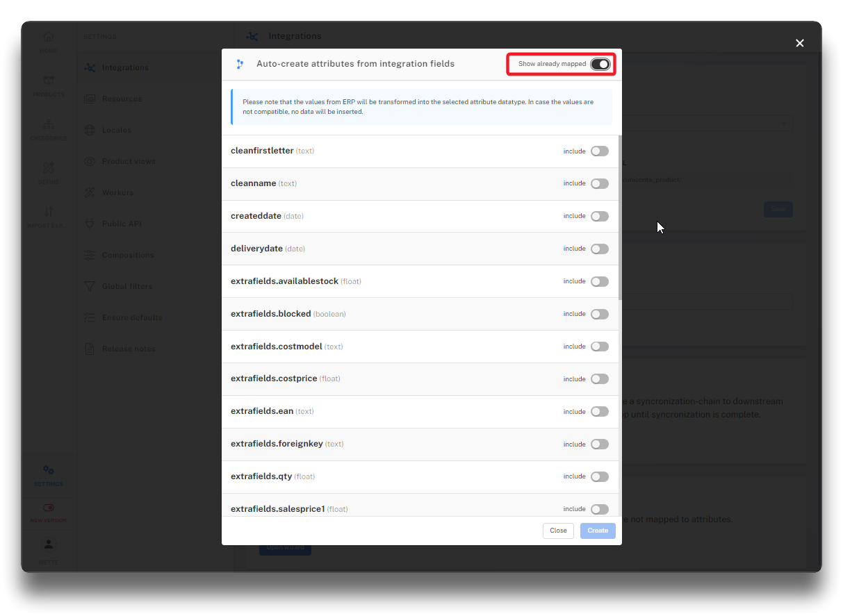Viewport: 843px width, 616px height.
Task: Open Integrations icon in settings sidebar
Action: [x=90, y=67]
